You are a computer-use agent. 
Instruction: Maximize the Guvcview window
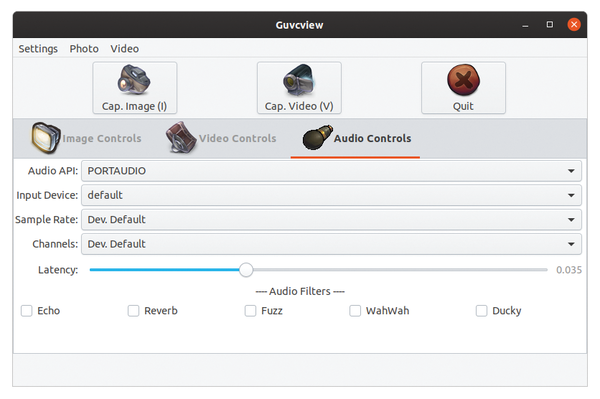click(549, 24)
